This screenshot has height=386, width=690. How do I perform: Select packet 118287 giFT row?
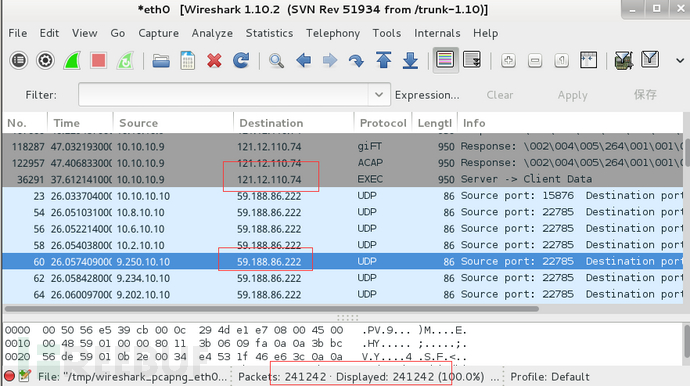(x=343, y=147)
